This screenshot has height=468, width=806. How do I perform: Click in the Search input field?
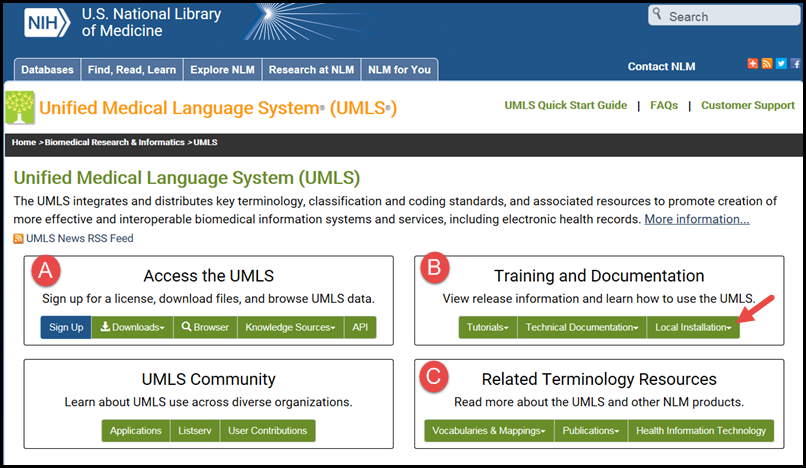coord(724,16)
